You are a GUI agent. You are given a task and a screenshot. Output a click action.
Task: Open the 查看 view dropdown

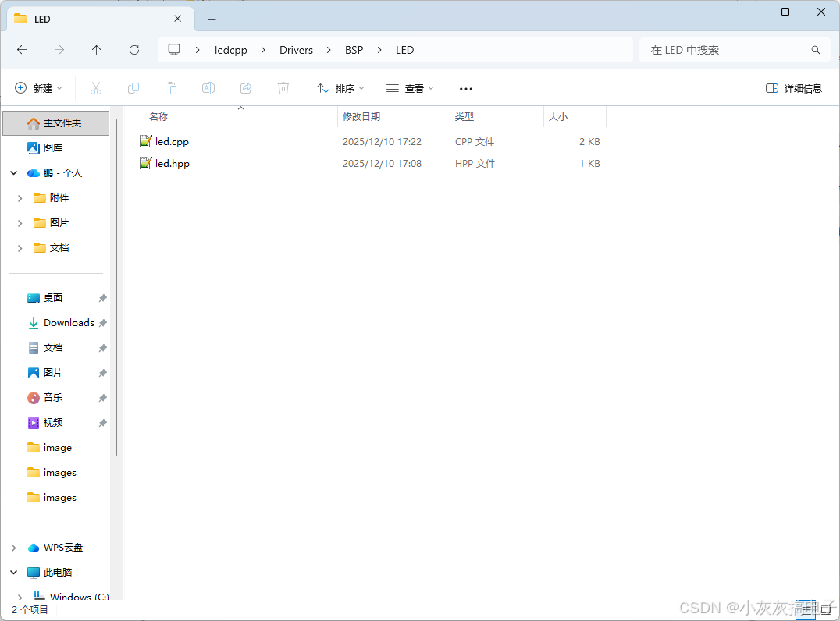pyautogui.click(x=409, y=88)
